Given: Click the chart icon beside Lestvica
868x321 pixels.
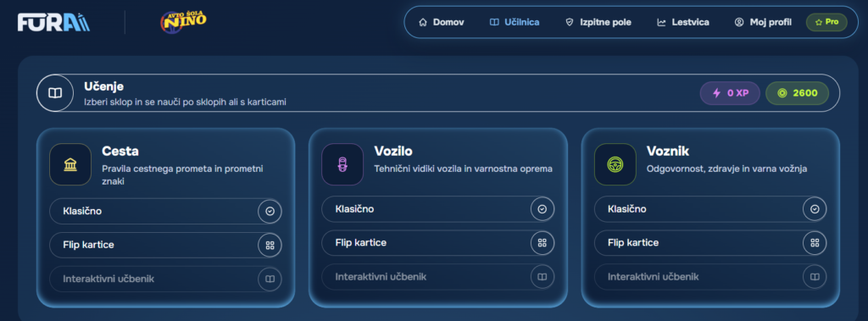Looking at the screenshot, I should pyautogui.click(x=661, y=22).
